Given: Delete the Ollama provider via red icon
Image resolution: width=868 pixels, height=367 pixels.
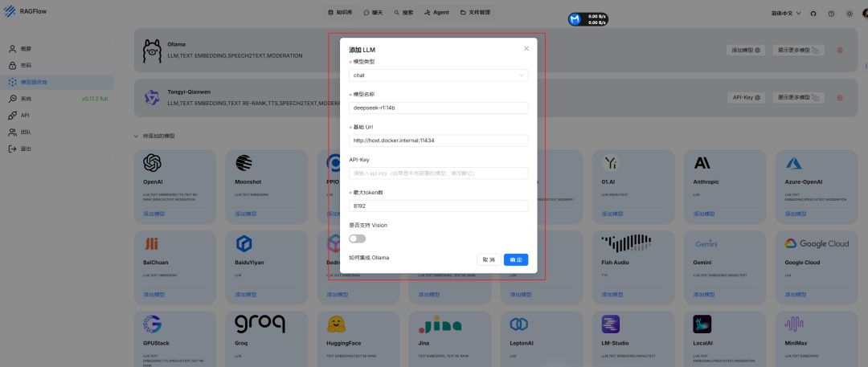Looking at the screenshot, I should pyautogui.click(x=840, y=50).
